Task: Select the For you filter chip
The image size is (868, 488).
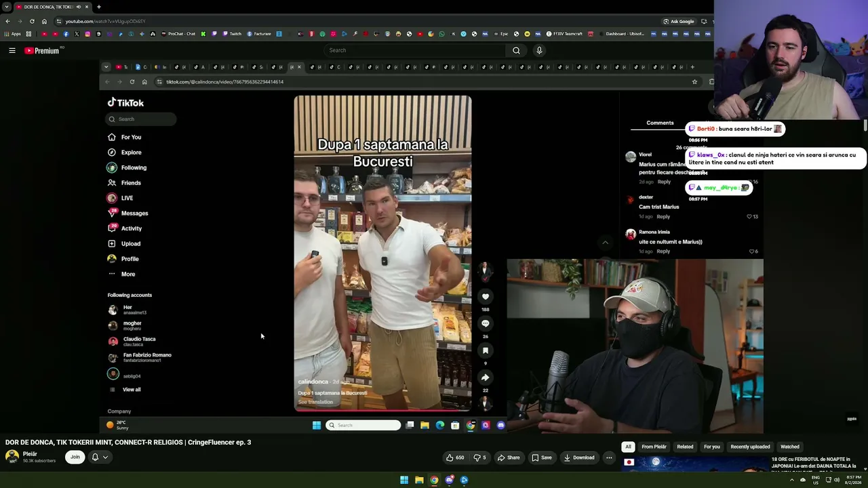Action: point(712,447)
